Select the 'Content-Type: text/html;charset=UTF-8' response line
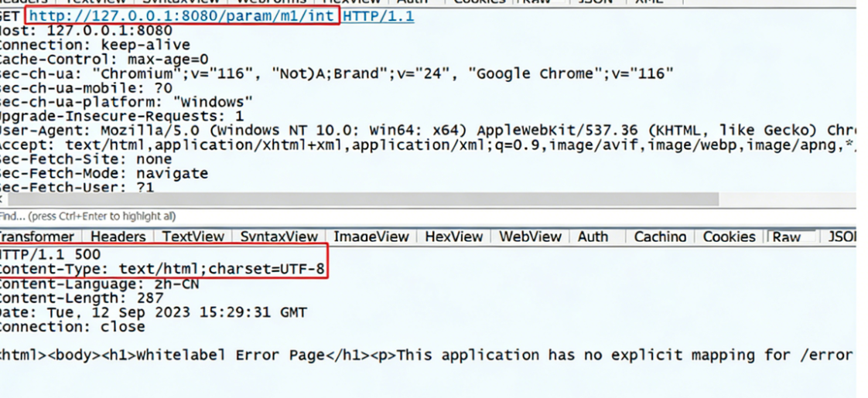Screen dimensions: 868x398 tap(162, 269)
